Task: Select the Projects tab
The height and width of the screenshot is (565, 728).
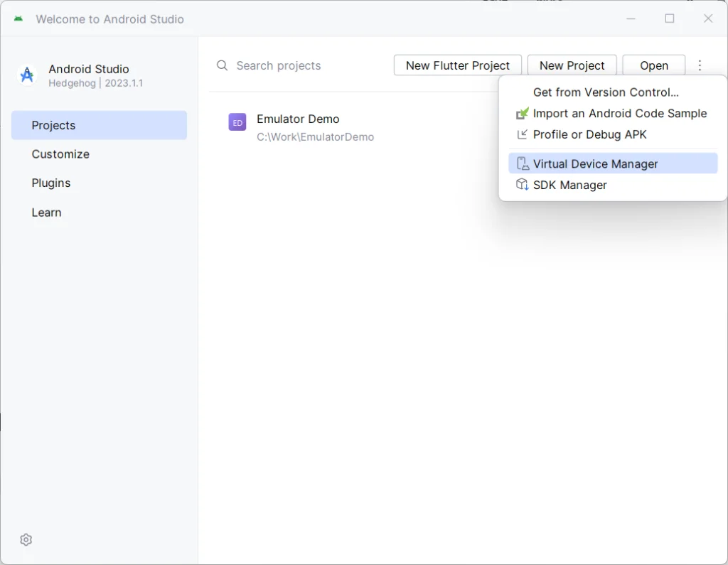Action: coord(100,125)
